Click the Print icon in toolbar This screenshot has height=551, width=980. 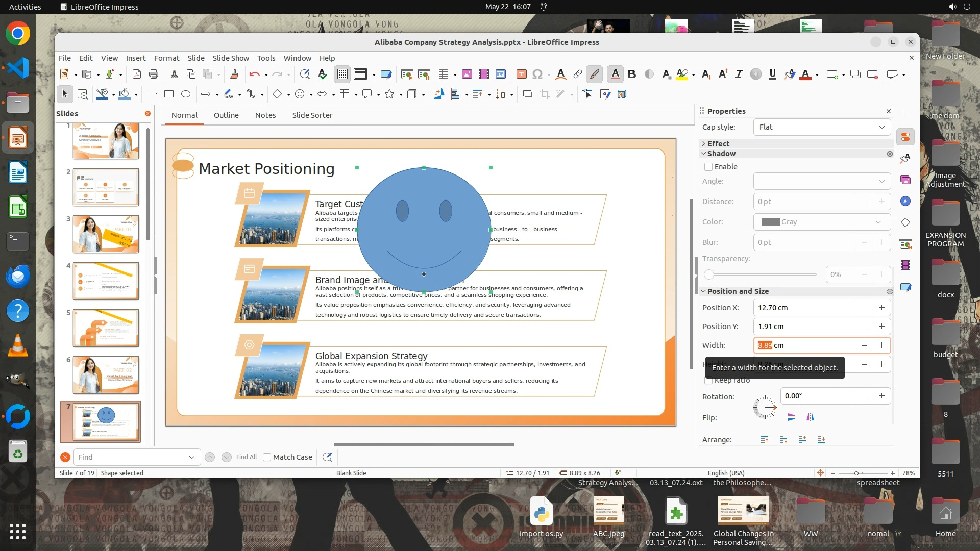pos(154,74)
